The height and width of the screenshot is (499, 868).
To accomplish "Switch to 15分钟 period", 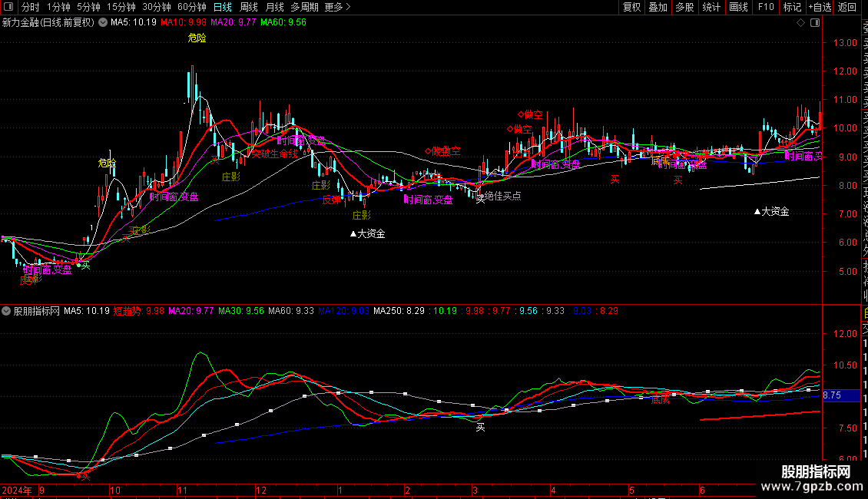I will [x=121, y=7].
